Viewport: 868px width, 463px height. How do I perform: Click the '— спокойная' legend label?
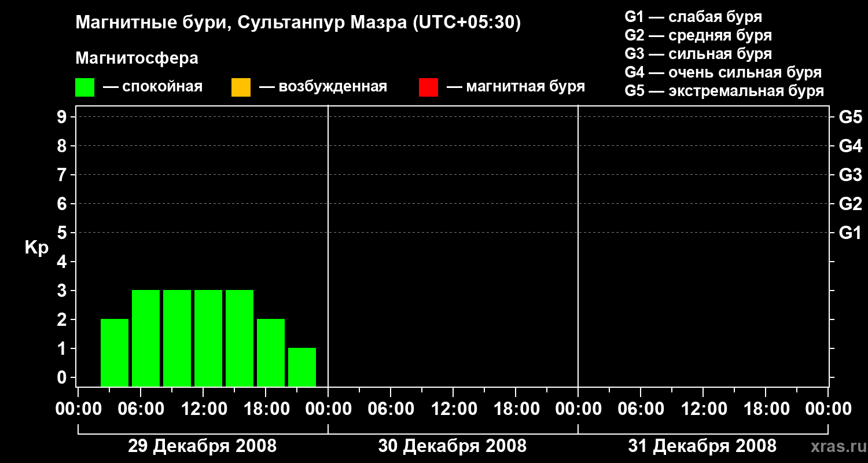[x=153, y=87]
